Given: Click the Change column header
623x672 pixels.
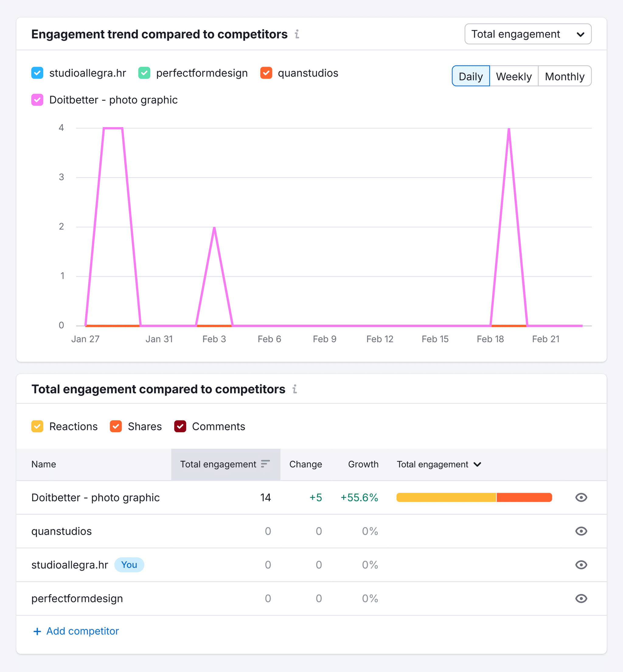Looking at the screenshot, I should click(x=305, y=464).
